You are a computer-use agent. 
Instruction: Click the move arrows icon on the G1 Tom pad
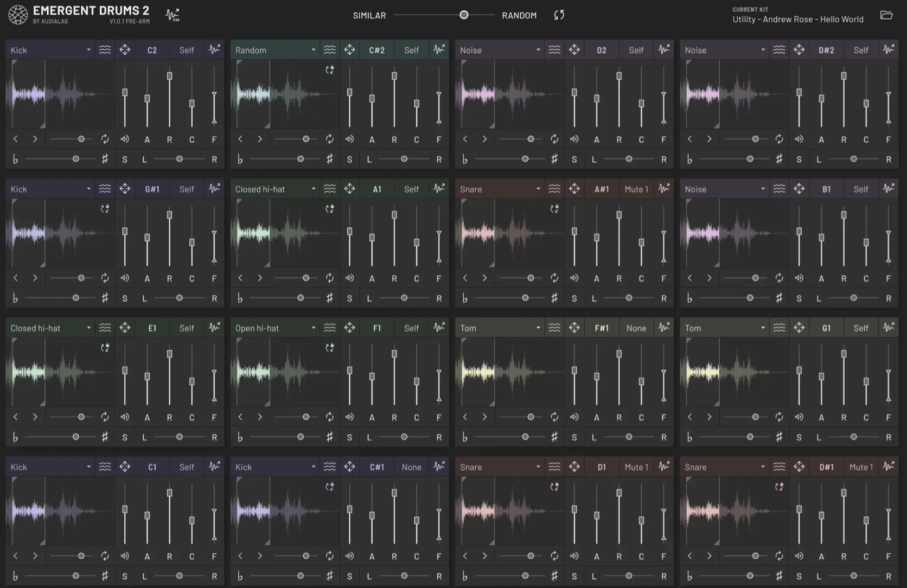pos(799,328)
